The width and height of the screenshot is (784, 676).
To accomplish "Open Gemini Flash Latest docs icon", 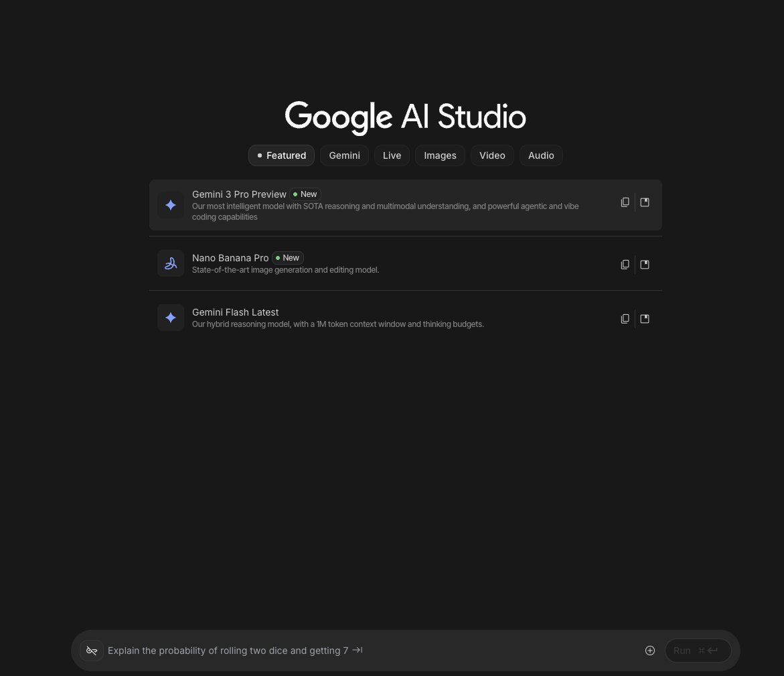I will 645,319.
